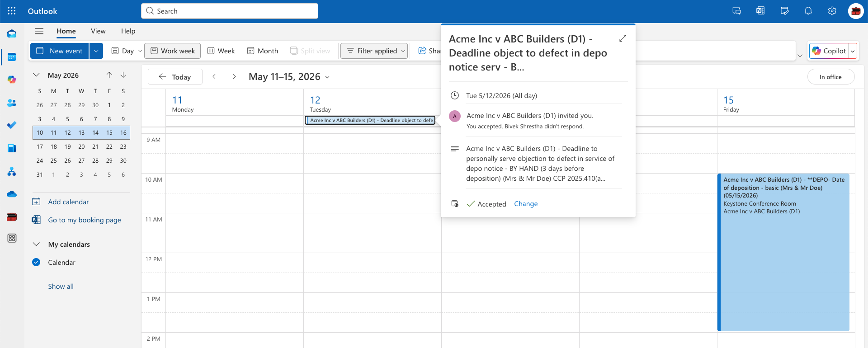Open Tuesday all-day deadline event
Screen dimensions: 868x348
tap(370, 120)
